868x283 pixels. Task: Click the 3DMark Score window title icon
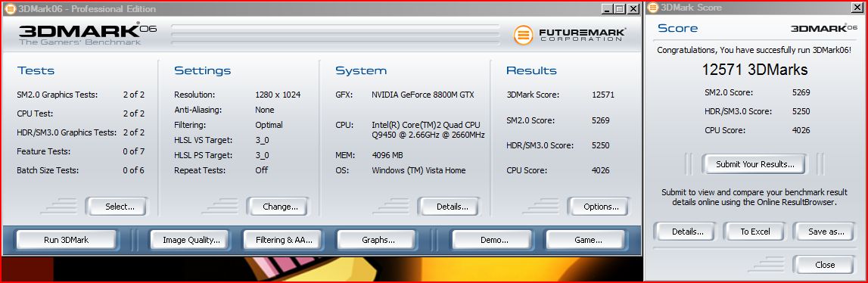[x=652, y=8]
